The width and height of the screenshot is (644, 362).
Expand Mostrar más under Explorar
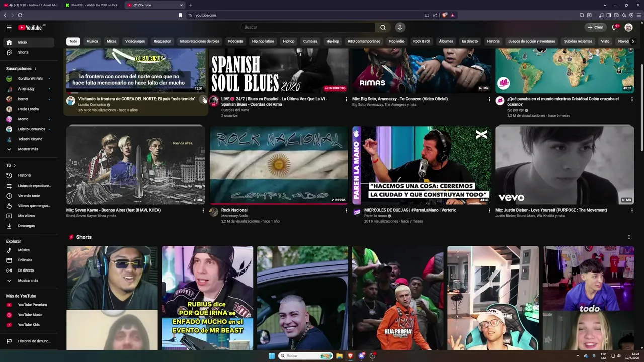28,281
